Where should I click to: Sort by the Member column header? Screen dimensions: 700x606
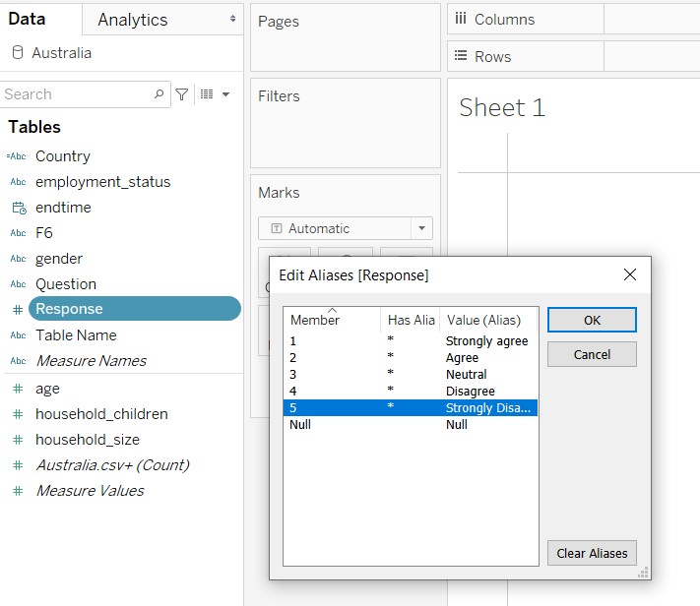332,320
